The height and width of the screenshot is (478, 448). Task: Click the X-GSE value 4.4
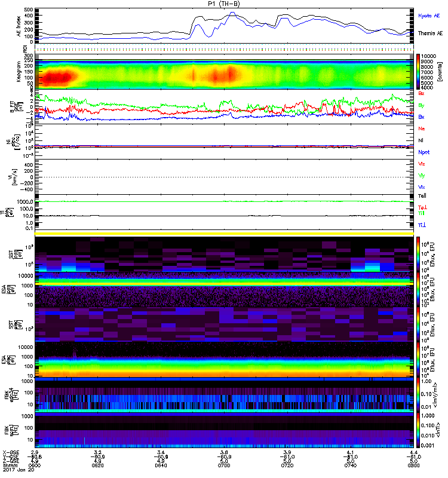coord(413,452)
